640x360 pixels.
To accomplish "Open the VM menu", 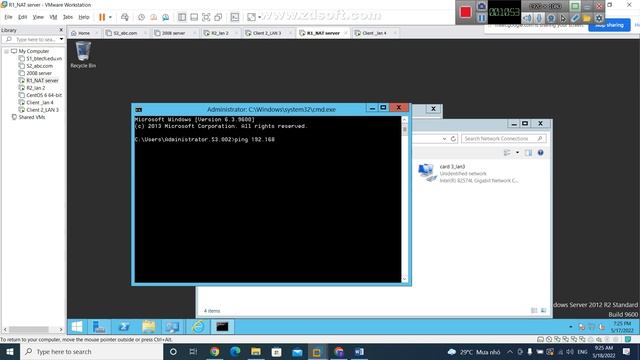I will 53,17.
